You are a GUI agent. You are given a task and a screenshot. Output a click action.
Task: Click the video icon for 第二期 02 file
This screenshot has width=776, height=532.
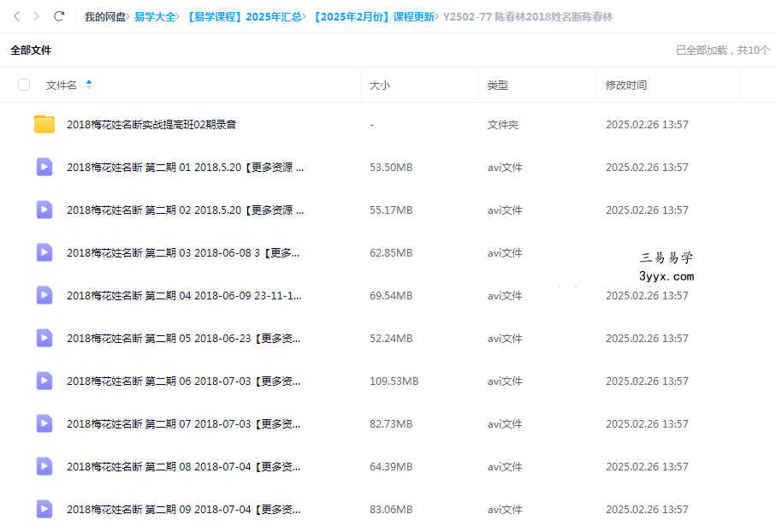click(x=44, y=210)
